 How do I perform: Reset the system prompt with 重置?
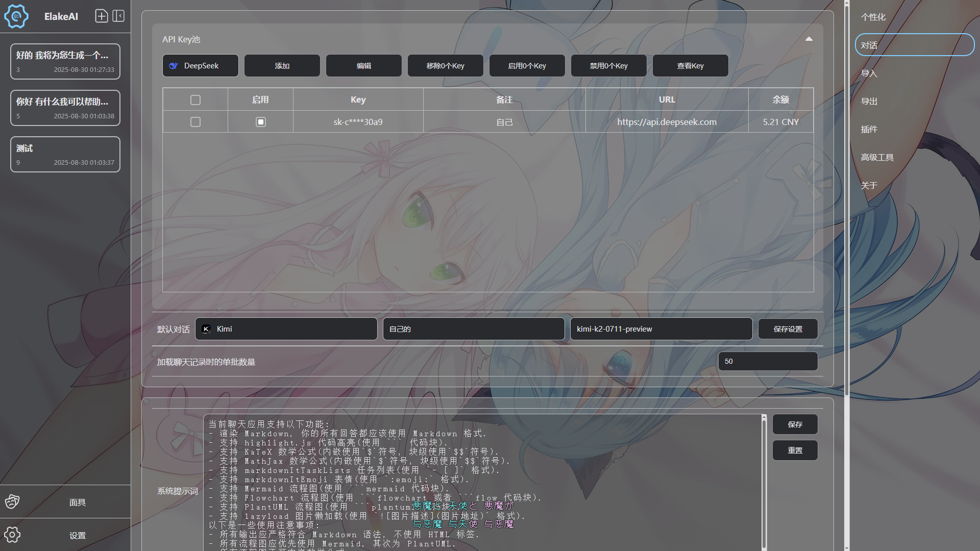(x=795, y=450)
